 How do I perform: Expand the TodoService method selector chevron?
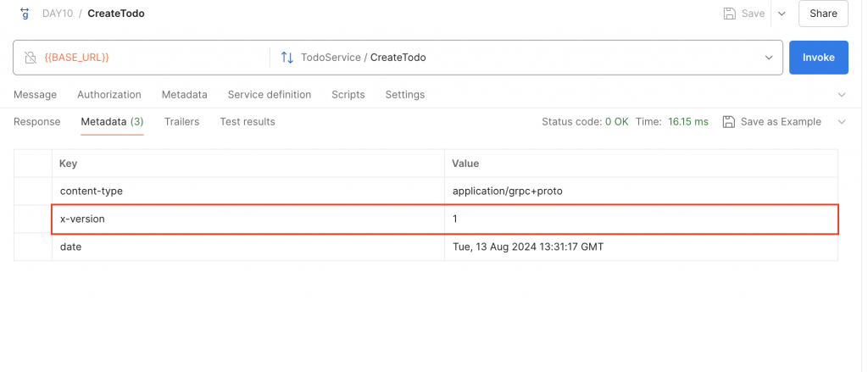click(769, 58)
